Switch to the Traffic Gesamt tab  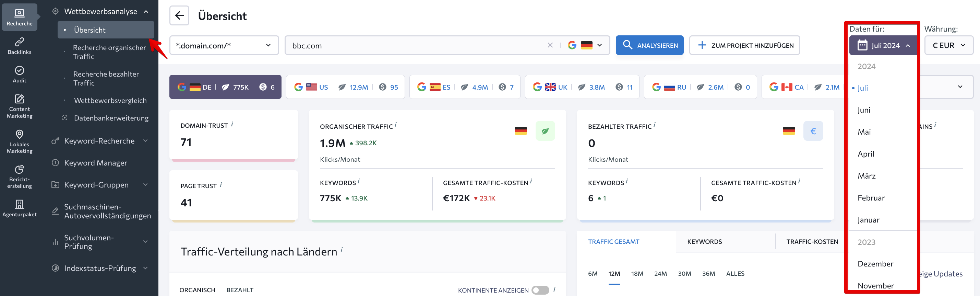613,241
